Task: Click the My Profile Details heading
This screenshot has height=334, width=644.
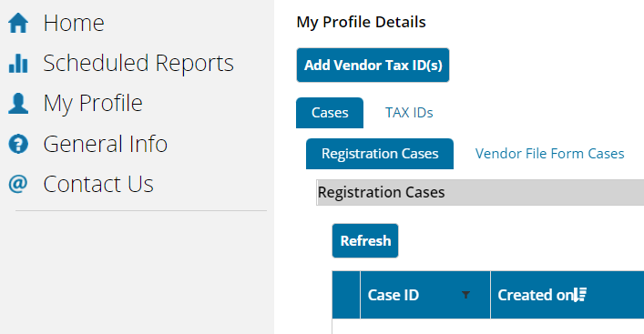Action: point(361,22)
